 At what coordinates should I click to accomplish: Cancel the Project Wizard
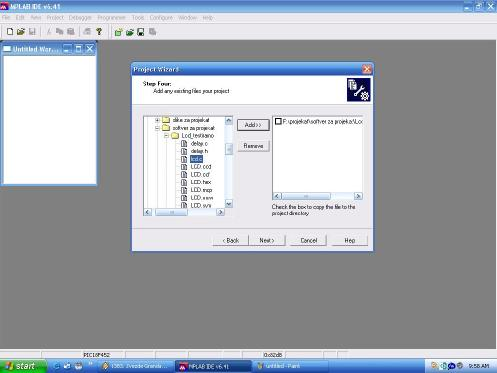coord(309,240)
